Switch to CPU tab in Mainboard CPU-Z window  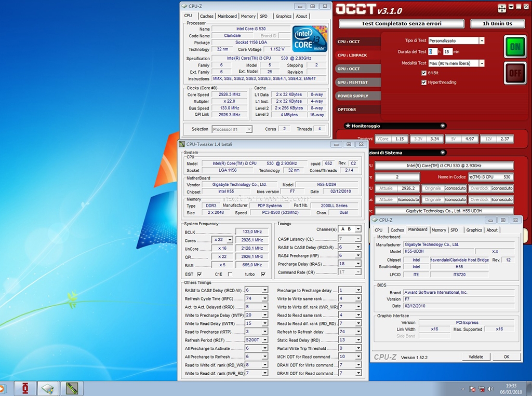(379, 230)
